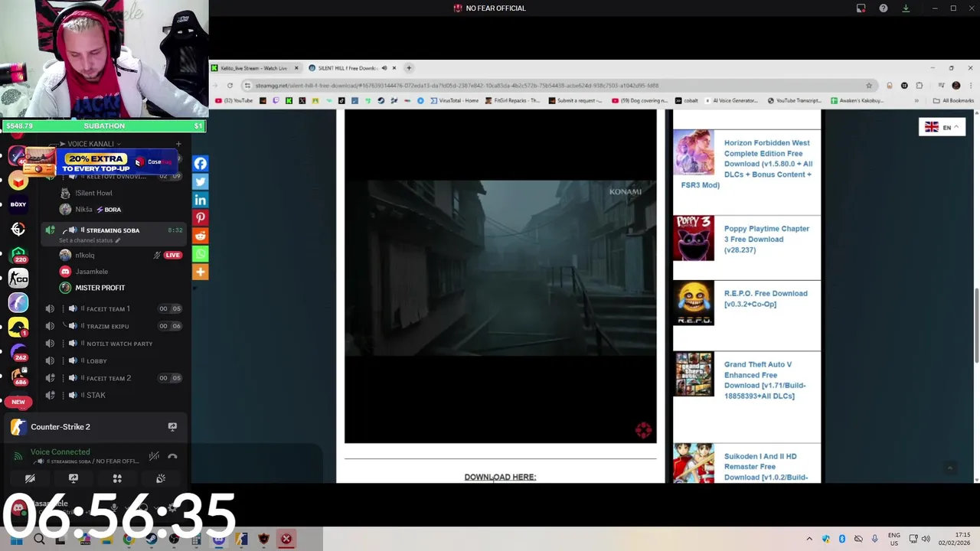The height and width of the screenshot is (551, 980).
Task: Open red cube Discord server icon
Action: [18, 181]
